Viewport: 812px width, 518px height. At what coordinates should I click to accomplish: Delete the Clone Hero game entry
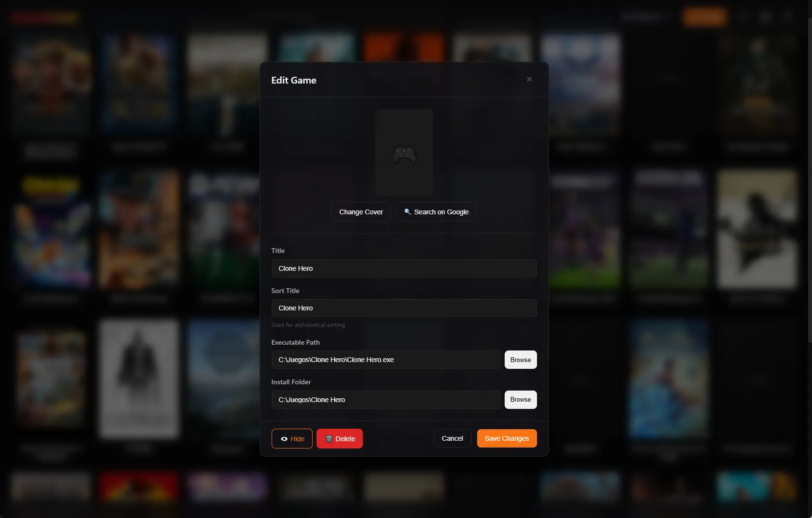(340, 439)
